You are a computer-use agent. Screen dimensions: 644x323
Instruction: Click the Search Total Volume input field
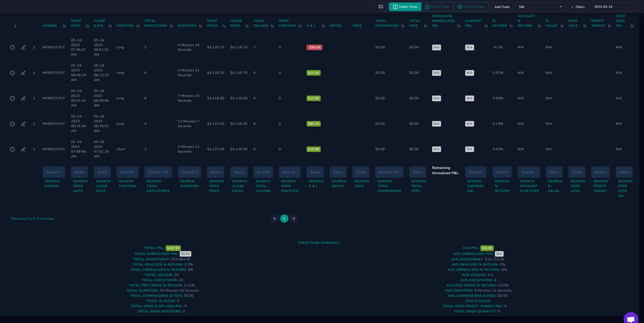click(263, 172)
